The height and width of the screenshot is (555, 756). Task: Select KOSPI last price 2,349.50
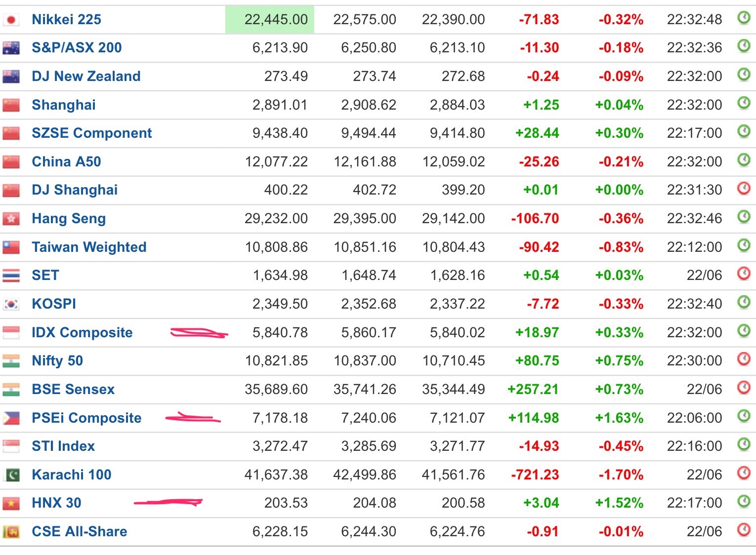(280, 304)
